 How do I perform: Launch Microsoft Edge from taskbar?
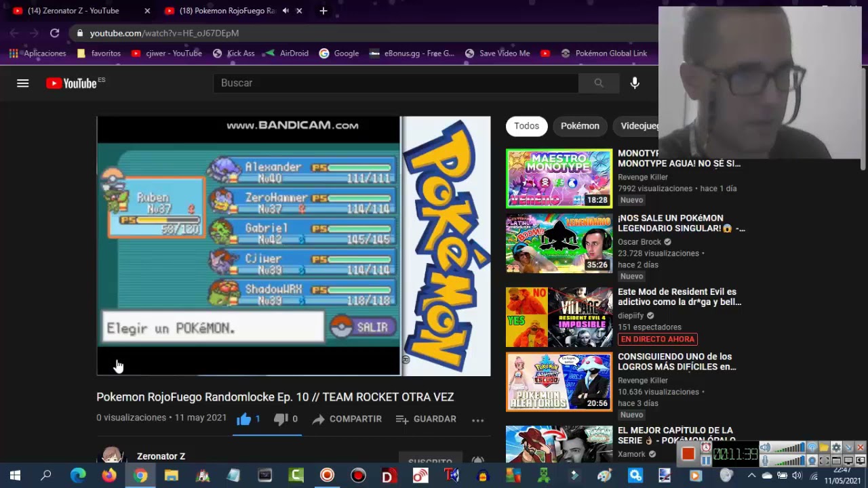(78, 475)
